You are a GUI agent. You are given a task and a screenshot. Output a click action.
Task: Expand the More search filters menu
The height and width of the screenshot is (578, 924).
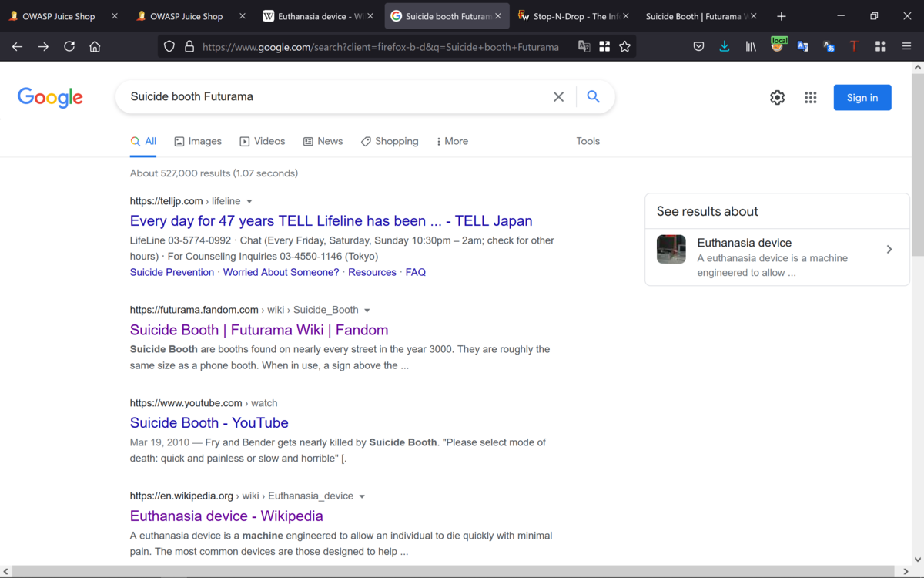pos(452,141)
